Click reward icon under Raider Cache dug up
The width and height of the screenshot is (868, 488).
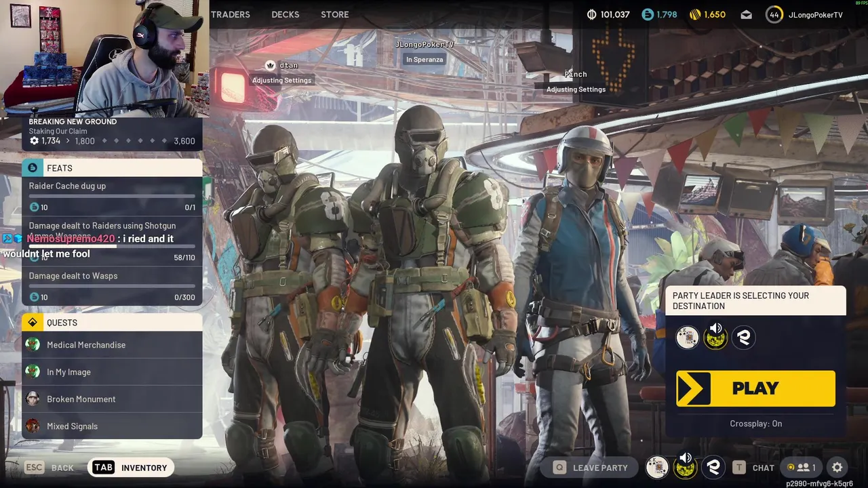[34, 207]
